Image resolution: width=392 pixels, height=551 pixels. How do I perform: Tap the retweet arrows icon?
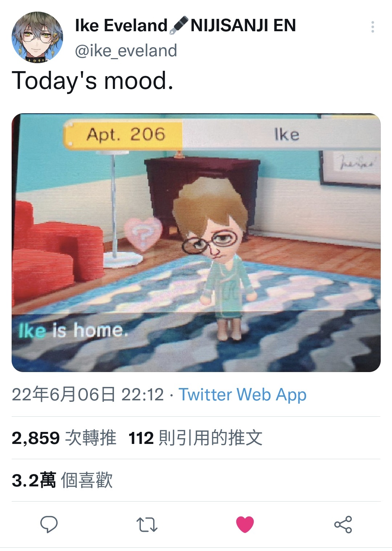pyautogui.click(x=147, y=525)
